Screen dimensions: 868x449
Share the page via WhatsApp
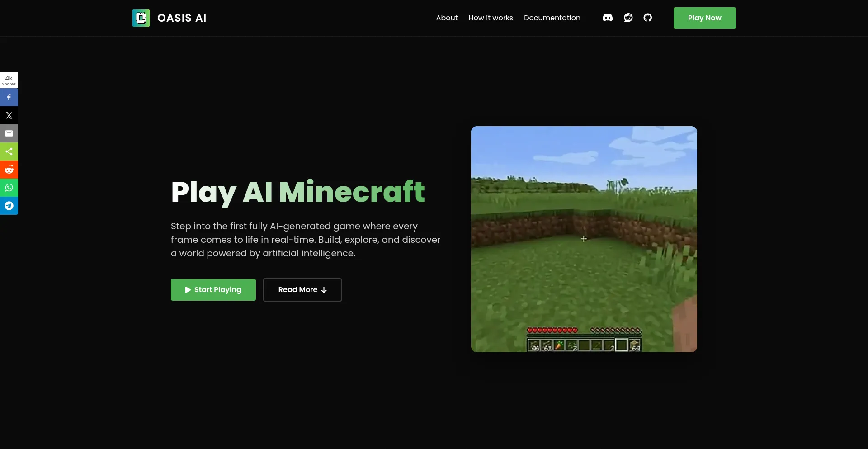(9, 188)
